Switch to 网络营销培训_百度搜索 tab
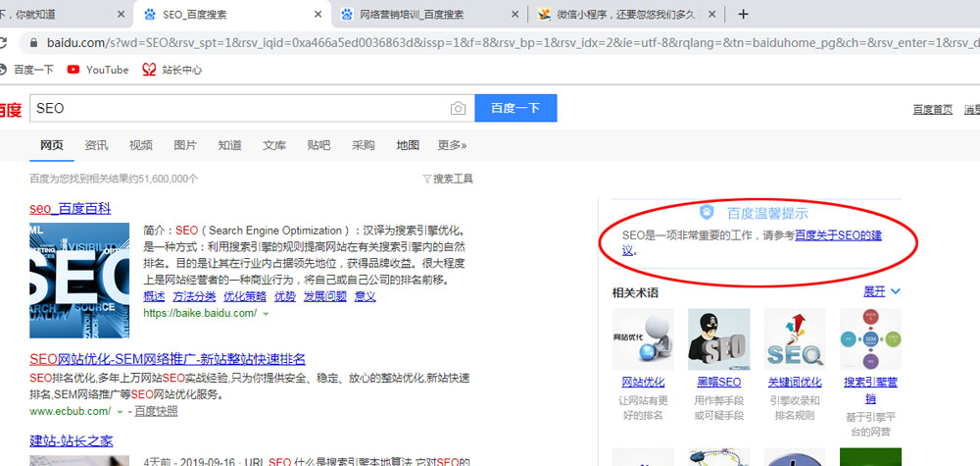This screenshot has height=466, width=980. [430, 14]
